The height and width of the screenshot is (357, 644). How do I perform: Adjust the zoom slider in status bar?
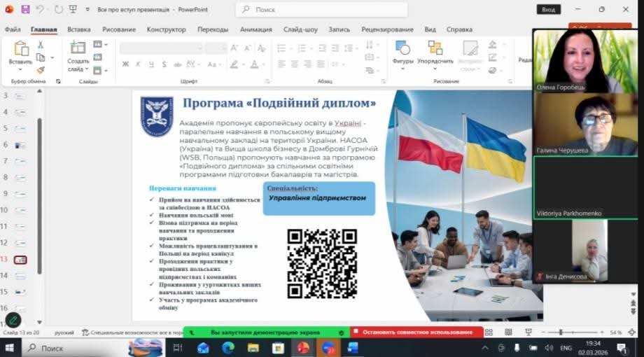coord(560,332)
